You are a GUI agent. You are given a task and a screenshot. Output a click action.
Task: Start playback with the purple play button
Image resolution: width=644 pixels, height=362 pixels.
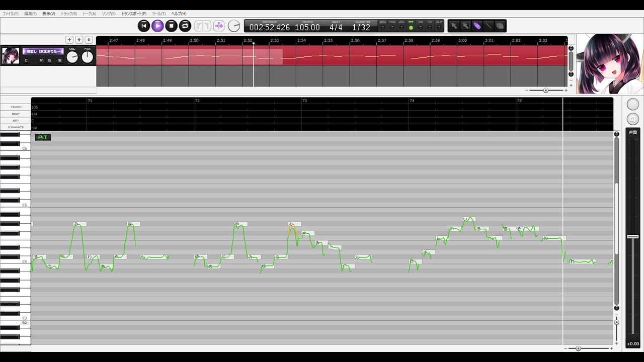157,26
